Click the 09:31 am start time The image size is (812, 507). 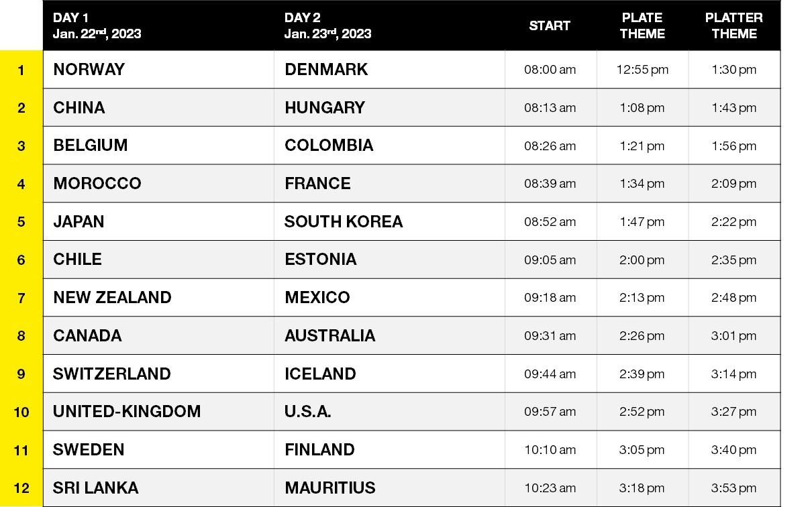pyautogui.click(x=550, y=335)
